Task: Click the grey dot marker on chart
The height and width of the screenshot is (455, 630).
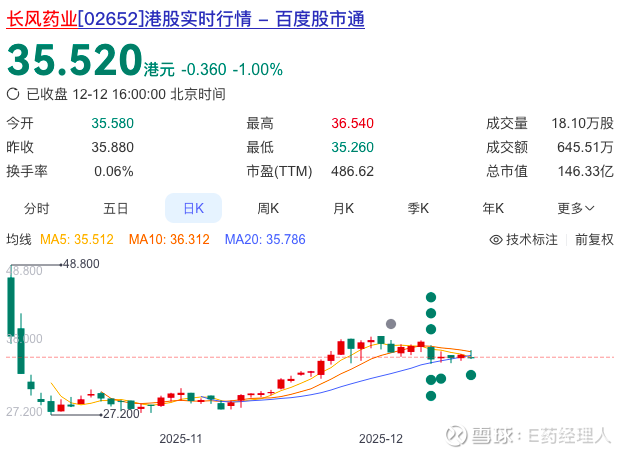Action: (x=391, y=324)
